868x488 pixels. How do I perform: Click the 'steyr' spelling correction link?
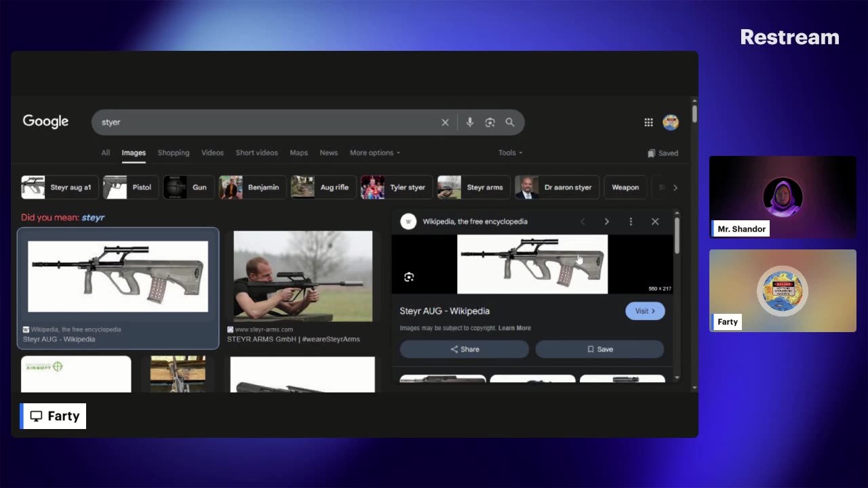click(x=93, y=218)
